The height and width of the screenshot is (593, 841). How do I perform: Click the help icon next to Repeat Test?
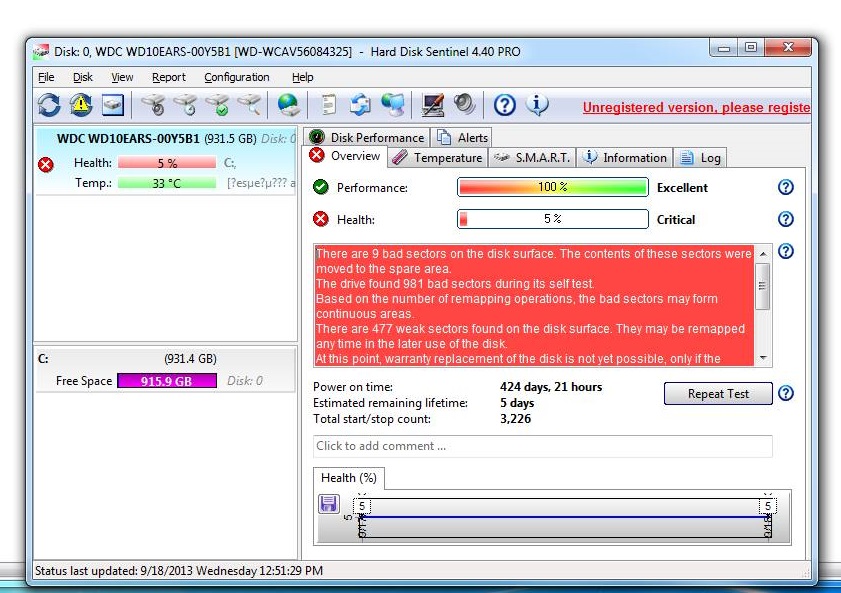pos(786,393)
